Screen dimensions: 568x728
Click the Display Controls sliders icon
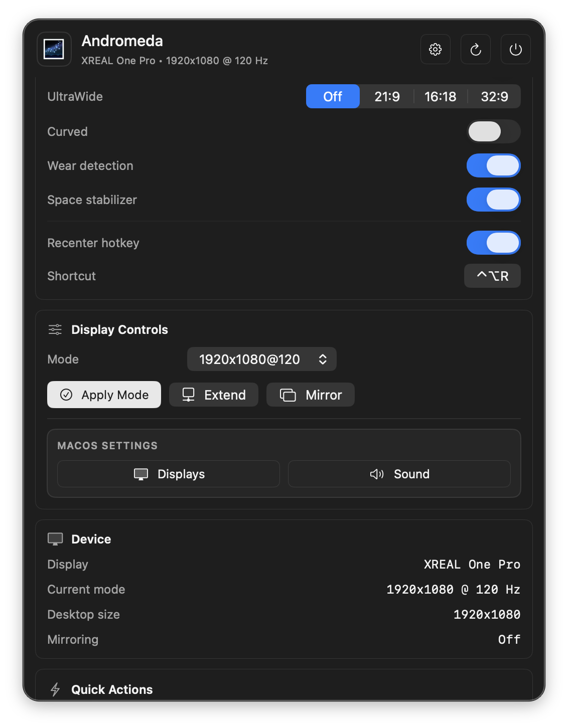tap(55, 329)
